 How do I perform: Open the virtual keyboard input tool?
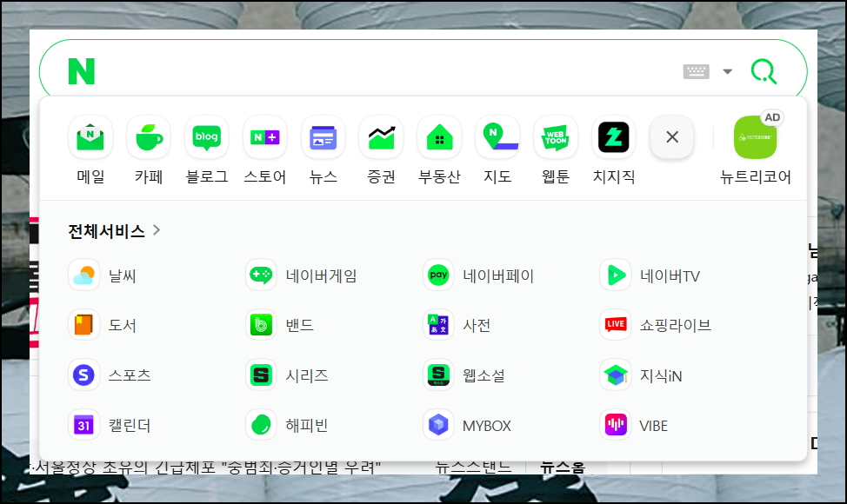(x=697, y=71)
